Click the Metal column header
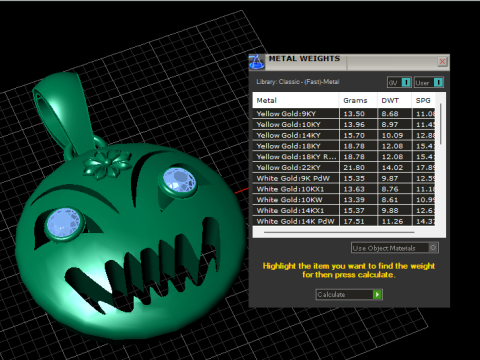This screenshot has width=480, height=360. [x=296, y=100]
